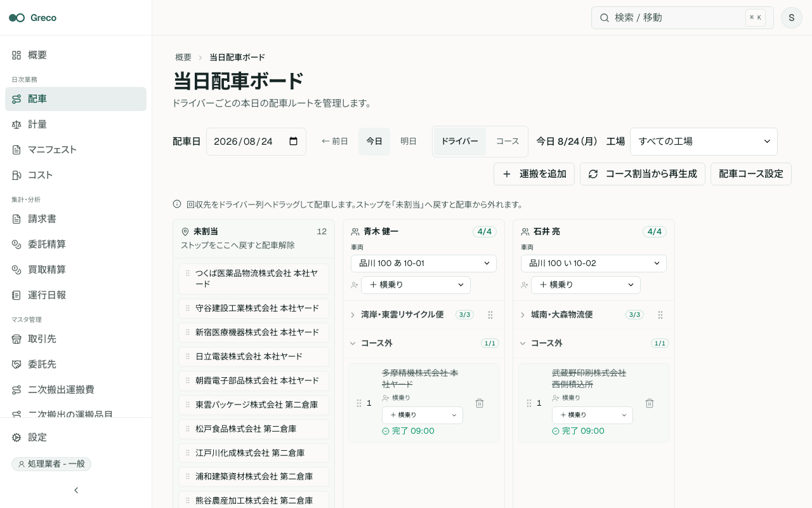The image size is (812, 508).
Task: Open 請求書 in the sidebar
Action: coord(75,219)
